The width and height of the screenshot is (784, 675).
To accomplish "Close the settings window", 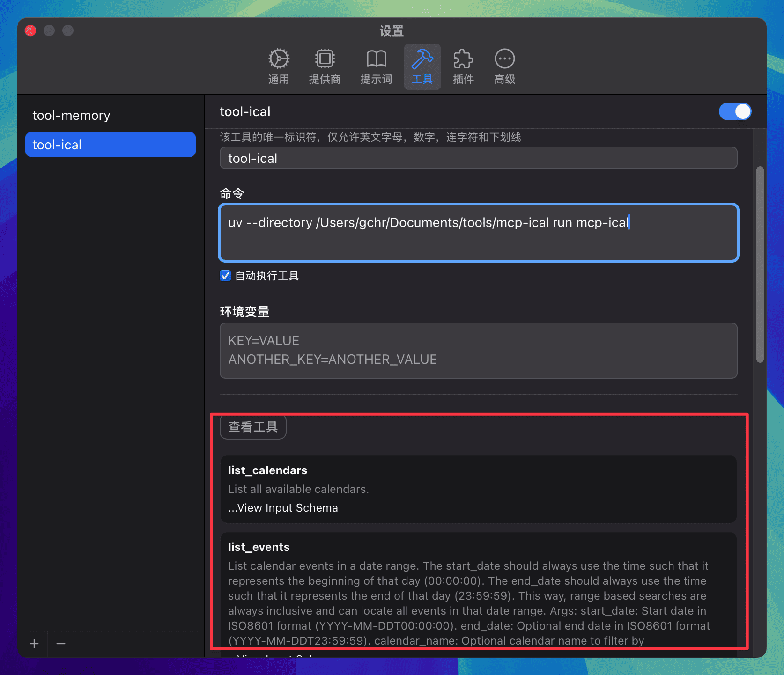I will click(30, 30).
